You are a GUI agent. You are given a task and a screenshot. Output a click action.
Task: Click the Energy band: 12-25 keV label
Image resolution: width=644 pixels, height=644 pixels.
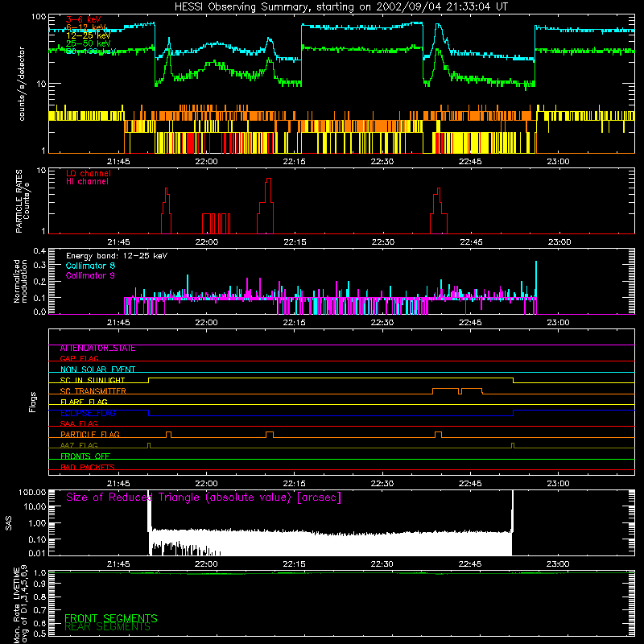click(x=117, y=256)
